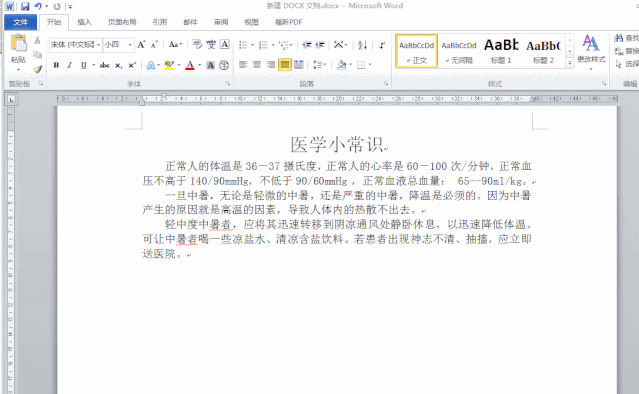Grow font size with the large A icon
This screenshot has width=639, height=394.
[x=141, y=44]
